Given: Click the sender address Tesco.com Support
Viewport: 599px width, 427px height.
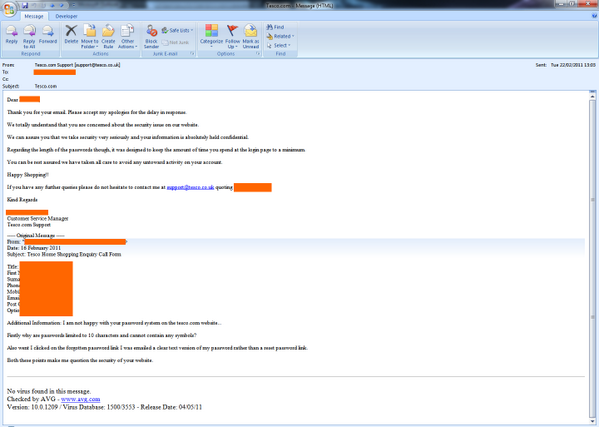Looking at the screenshot, I should (x=78, y=65).
